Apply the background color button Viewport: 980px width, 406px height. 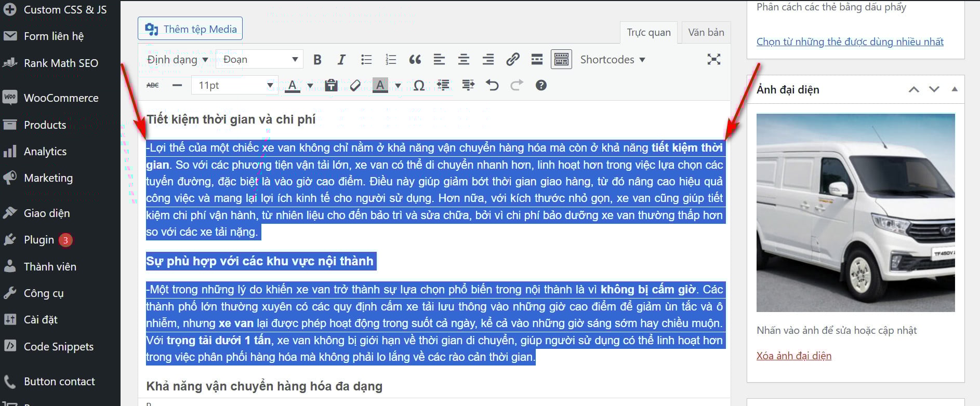(x=380, y=85)
